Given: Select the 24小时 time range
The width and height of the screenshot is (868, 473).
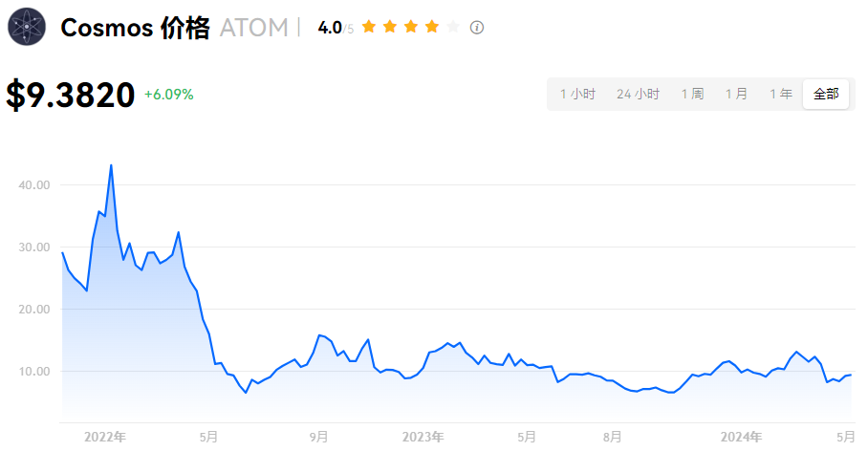Looking at the screenshot, I should pyautogui.click(x=638, y=94).
